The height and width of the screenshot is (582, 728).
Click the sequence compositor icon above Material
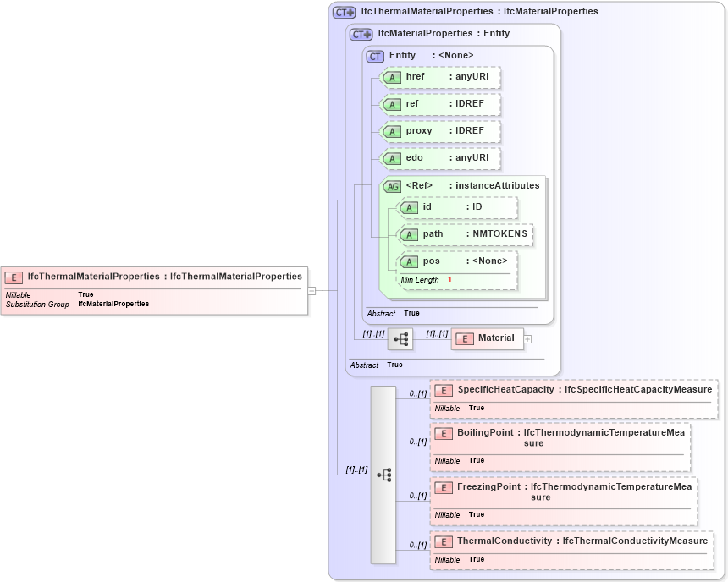click(400, 338)
